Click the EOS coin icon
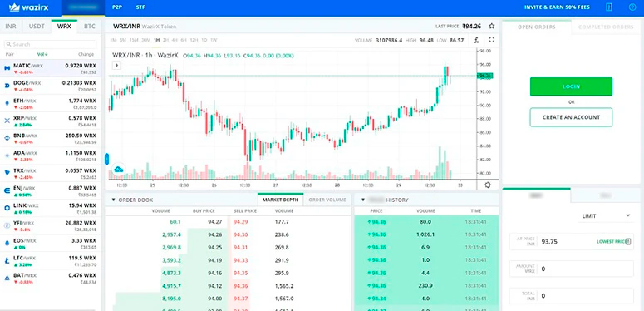 (x=7, y=243)
